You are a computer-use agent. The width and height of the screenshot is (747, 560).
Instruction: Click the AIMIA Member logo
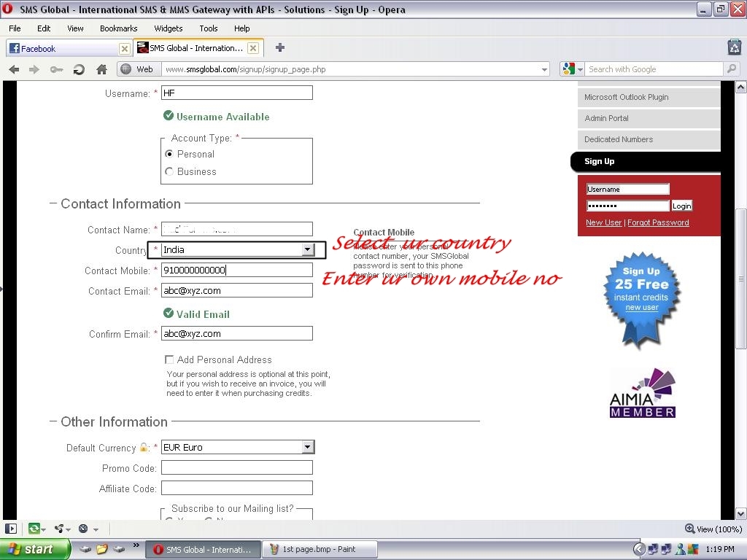coord(642,393)
